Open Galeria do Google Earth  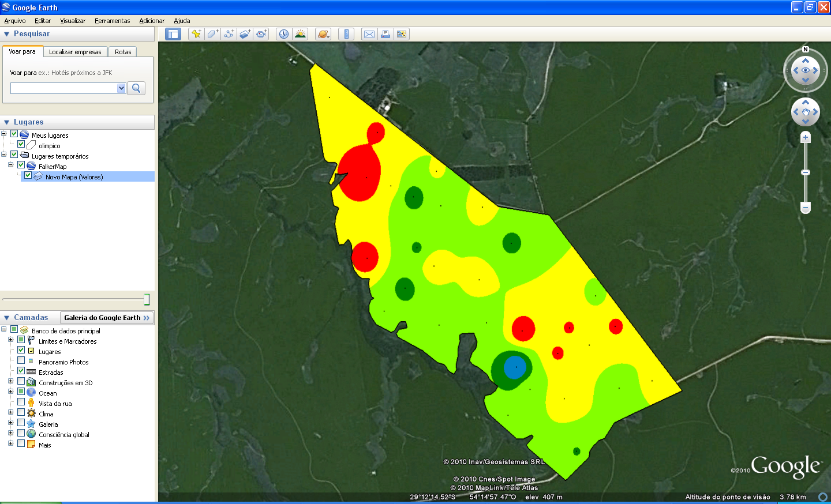[107, 318]
